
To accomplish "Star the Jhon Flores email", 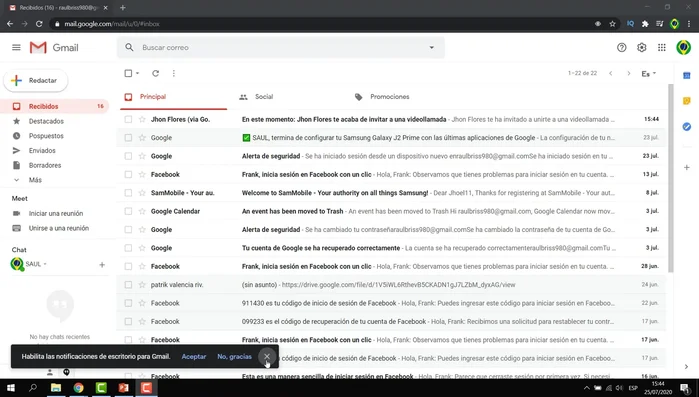I will 142,119.
